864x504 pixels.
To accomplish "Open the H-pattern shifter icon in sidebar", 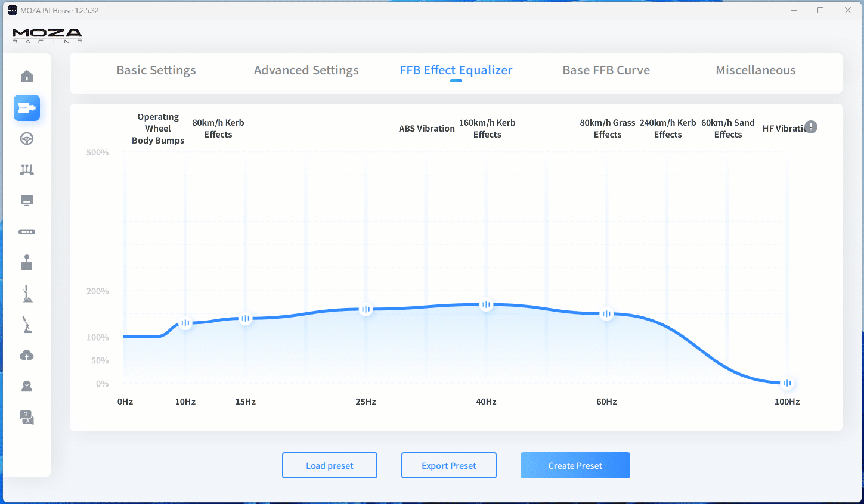I will click(27, 263).
